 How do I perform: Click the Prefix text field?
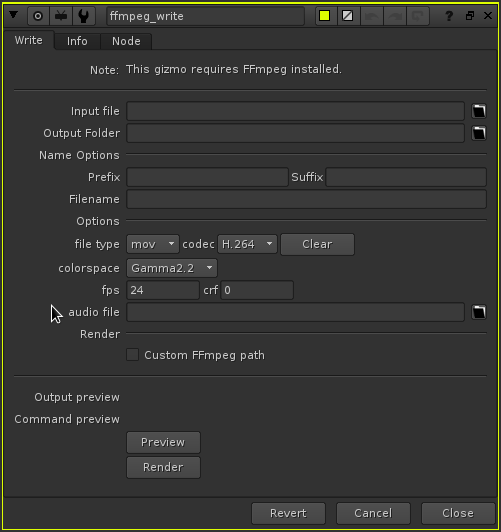207,177
